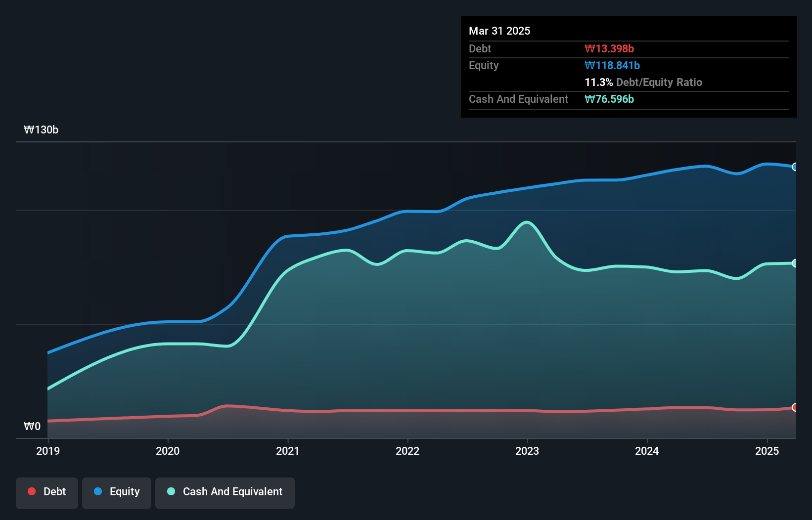Select the 2022 label on the x-axis
The height and width of the screenshot is (520, 812).
(x=407, y=451)
